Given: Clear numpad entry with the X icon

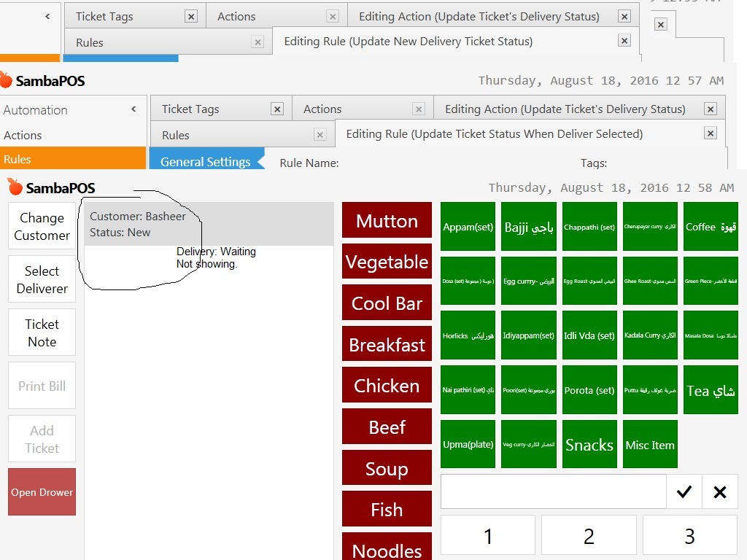Looking at the screenshot, I should point(720,491).
